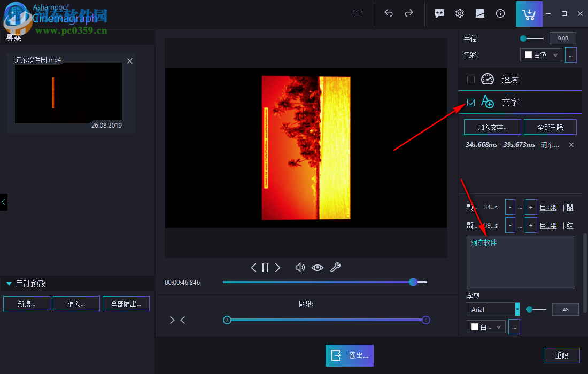Select the speed gauge icon
Viewport: 588px width, 374px height.
point(487,79)
